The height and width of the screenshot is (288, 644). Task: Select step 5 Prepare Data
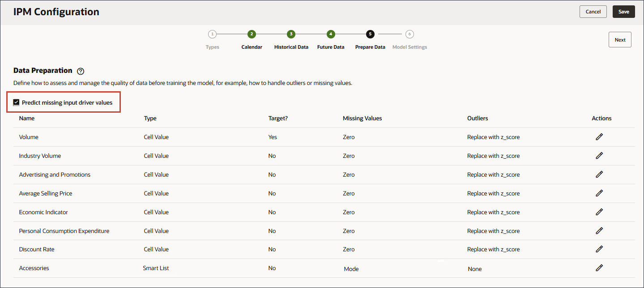tap(370, 34)
